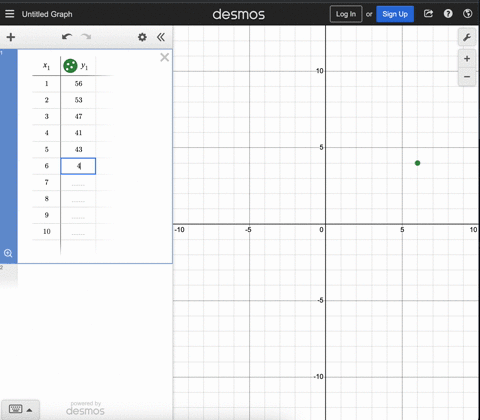Click the powered by desmos link
The width and height of the screenshot is (480, 420).
click(85, 408)
